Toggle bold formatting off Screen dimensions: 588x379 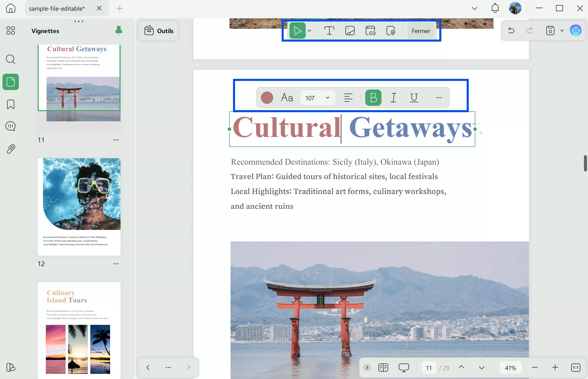point(373,98)
